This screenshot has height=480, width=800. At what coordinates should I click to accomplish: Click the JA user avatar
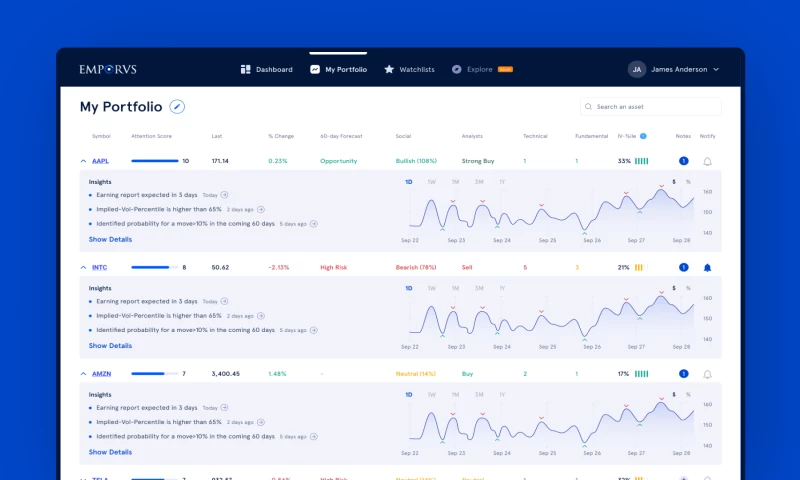tap(636, 70)
